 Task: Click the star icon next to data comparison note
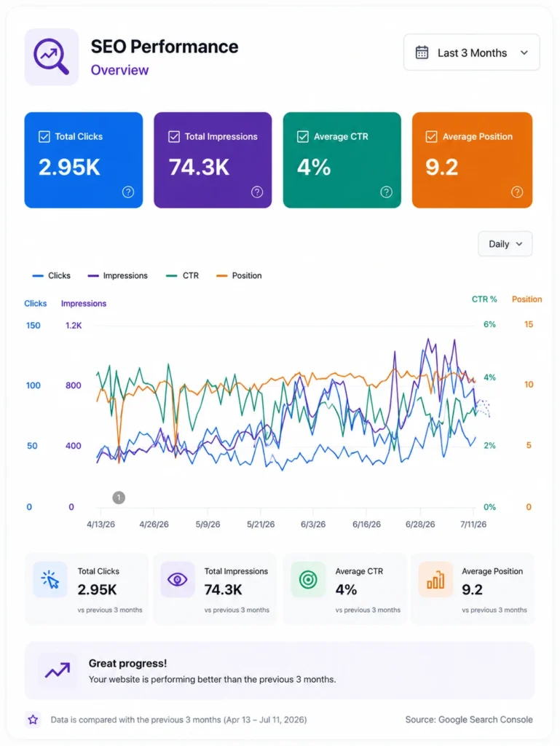coord(33,719)
